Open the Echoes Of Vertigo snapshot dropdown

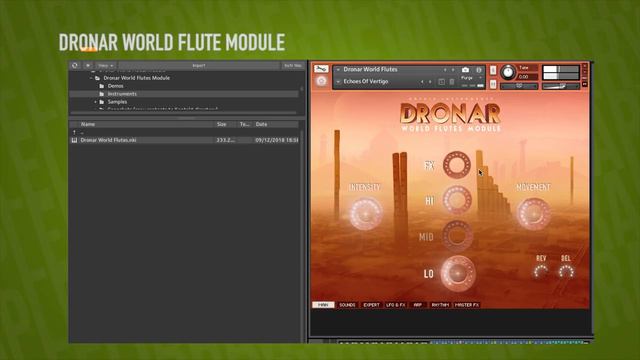coord(338,82)
